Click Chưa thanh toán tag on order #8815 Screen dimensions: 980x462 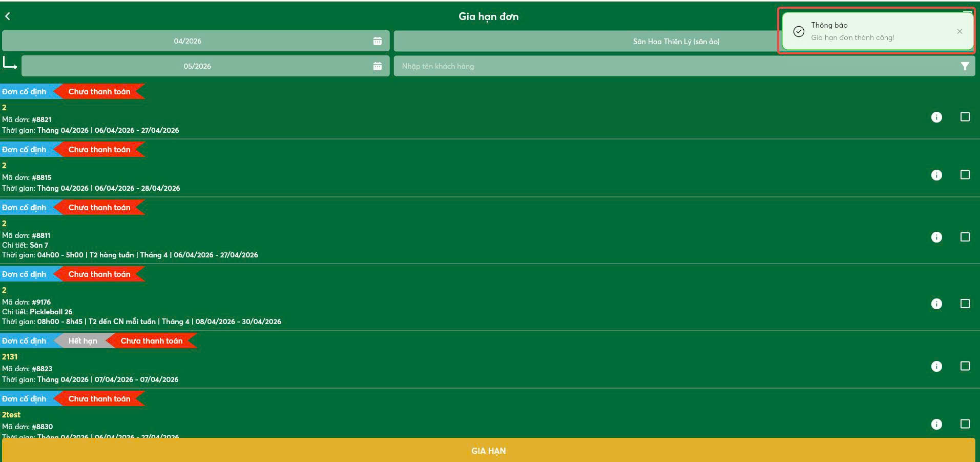pos(99,150)
